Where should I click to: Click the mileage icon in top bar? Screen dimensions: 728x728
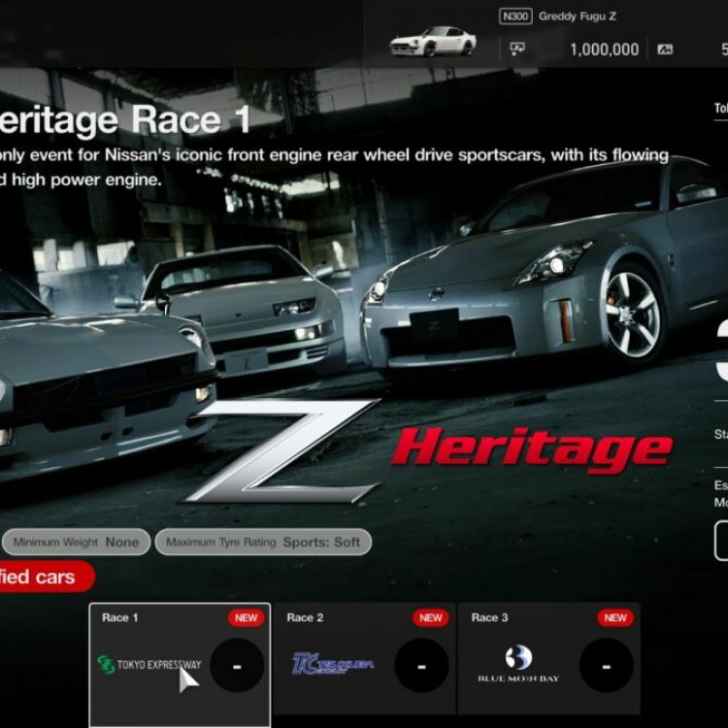(x=665, y=49)
